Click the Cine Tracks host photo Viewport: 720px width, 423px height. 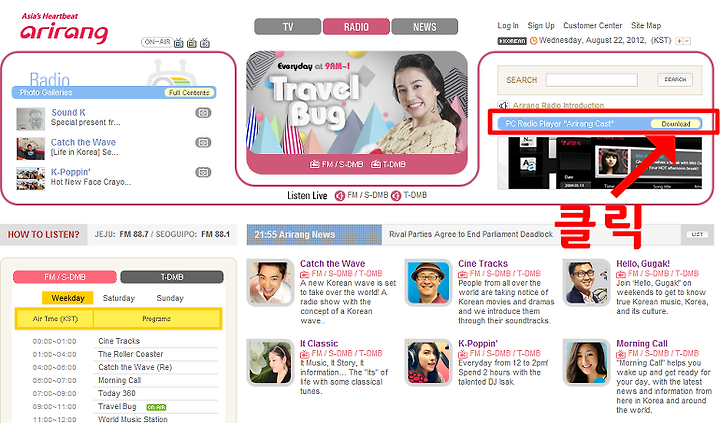pyautogui.click(x=428, y=282)
